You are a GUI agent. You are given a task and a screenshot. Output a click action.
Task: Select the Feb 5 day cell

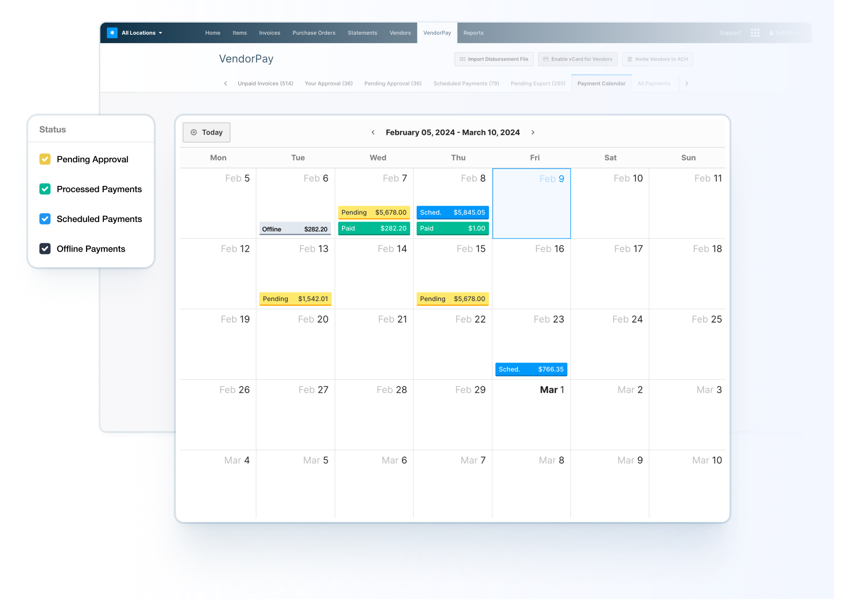(x=218, y=203)
